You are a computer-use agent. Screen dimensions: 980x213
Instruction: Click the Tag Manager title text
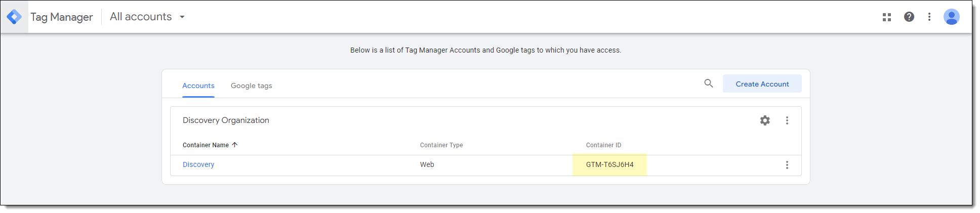(62, 17)
